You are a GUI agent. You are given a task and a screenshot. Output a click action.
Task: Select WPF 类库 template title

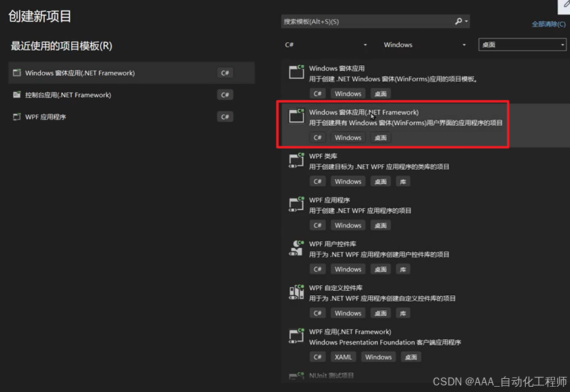pyautogui.click(x=323, y=156)
